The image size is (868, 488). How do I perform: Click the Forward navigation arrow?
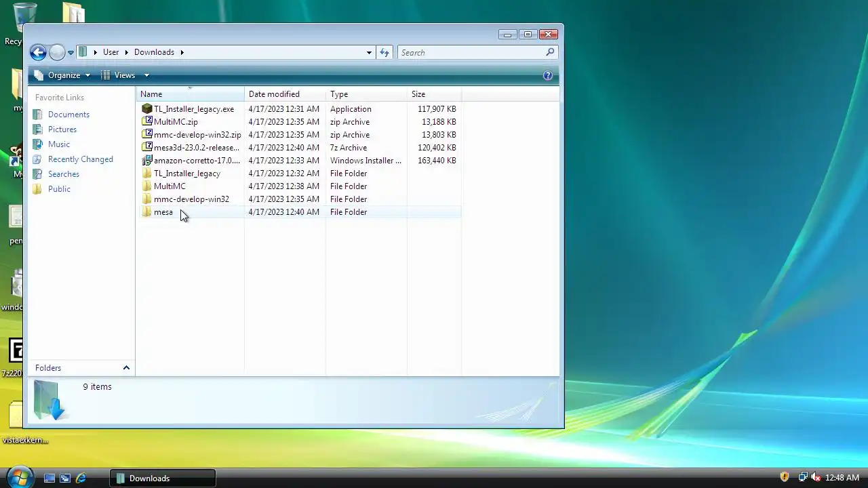pyautogui.click(x=57, y=52)
